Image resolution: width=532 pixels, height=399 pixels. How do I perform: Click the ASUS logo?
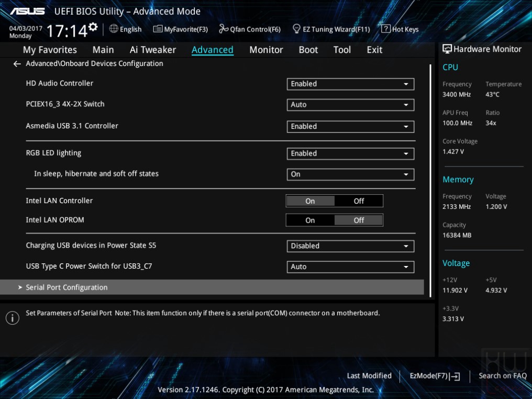click(27, 12)
